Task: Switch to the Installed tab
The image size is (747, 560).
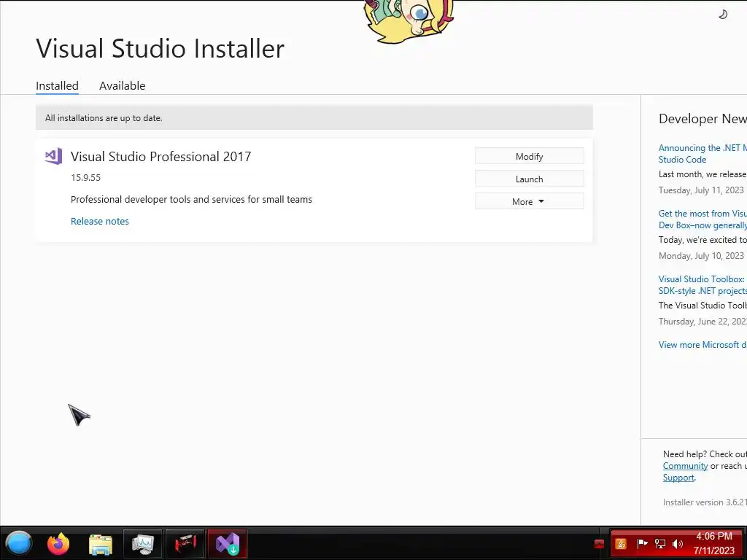Action: [x=57, y=86]
